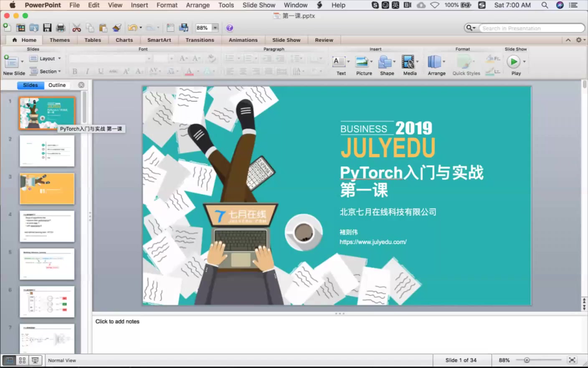Fit slide to window icon in status bar

[572, 360]
